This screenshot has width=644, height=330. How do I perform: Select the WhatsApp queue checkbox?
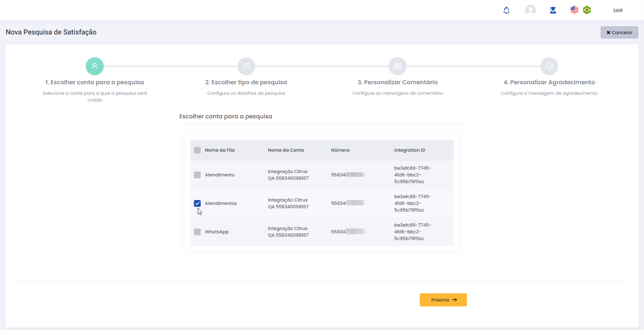197,232
